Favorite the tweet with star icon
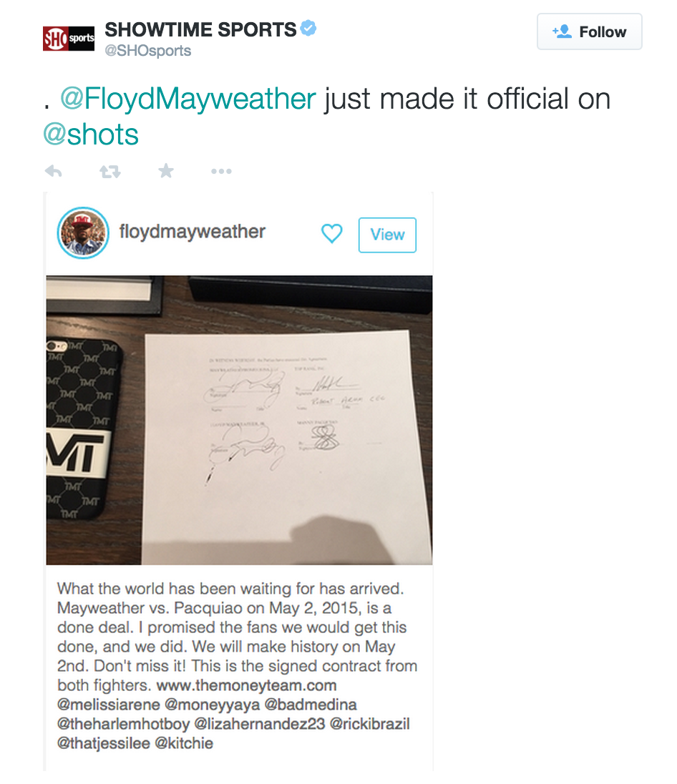 [166, 171]
